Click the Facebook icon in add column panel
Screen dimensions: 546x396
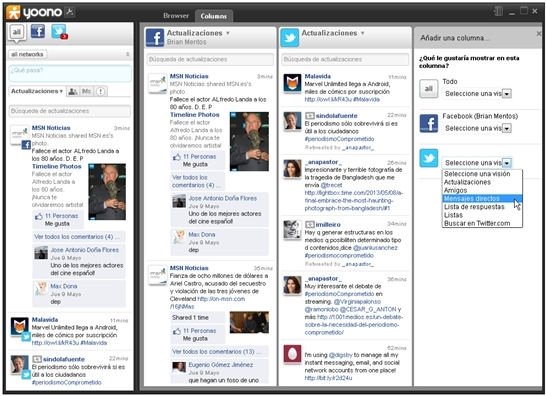point(428,123)
